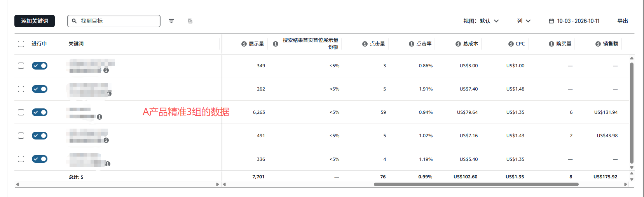Sort by 销售额 column header
Viewport: 644px width, 197px height.
[610, 44]
